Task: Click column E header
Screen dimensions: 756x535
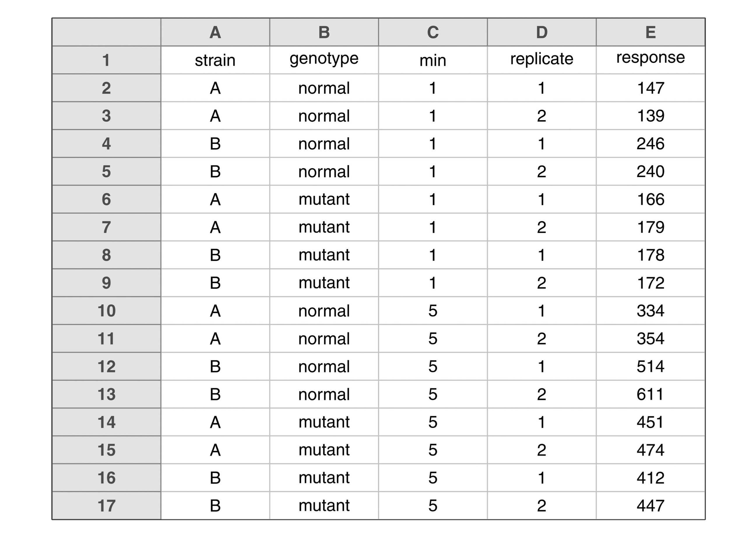Action: click(x=650, y=32)
